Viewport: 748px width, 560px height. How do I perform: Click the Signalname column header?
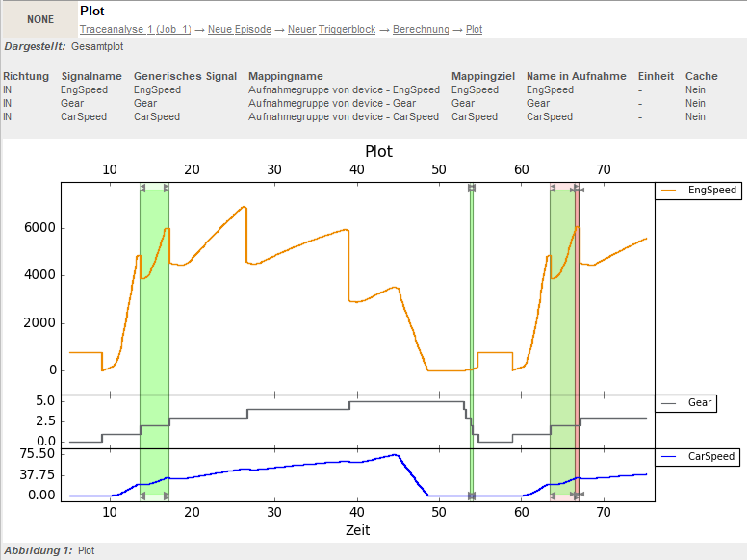(91, 76)
